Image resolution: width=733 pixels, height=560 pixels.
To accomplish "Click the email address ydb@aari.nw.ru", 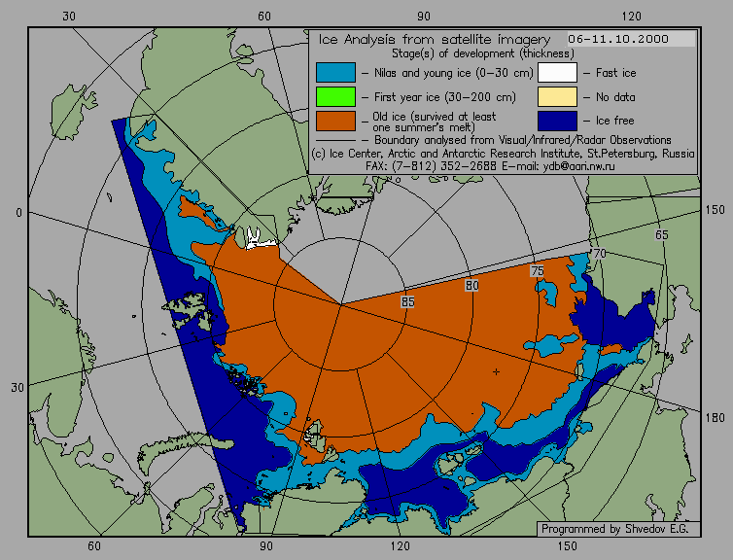I will (578, 166).
